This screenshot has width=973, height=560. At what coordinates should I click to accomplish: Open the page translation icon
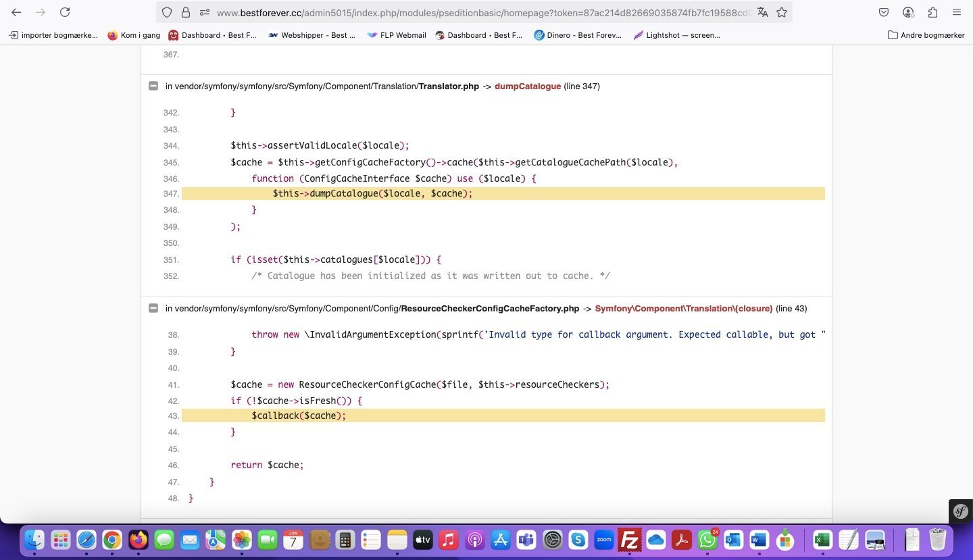coord(763,12)
